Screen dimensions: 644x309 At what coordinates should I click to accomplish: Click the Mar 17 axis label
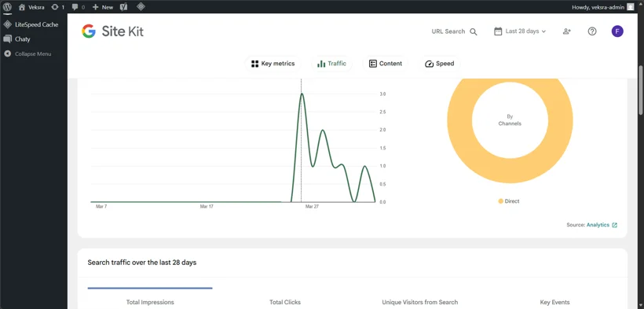(x=207, y=207)
